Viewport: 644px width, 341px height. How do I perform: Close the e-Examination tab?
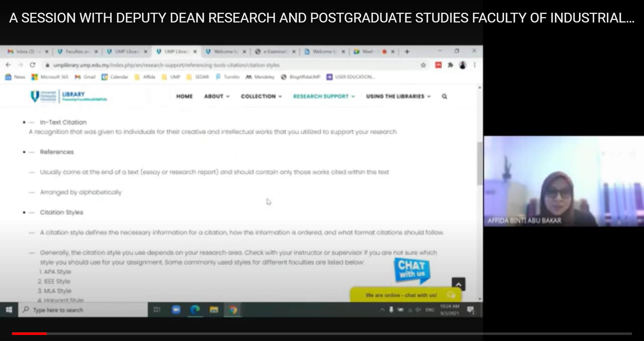[x=294, y=51]
